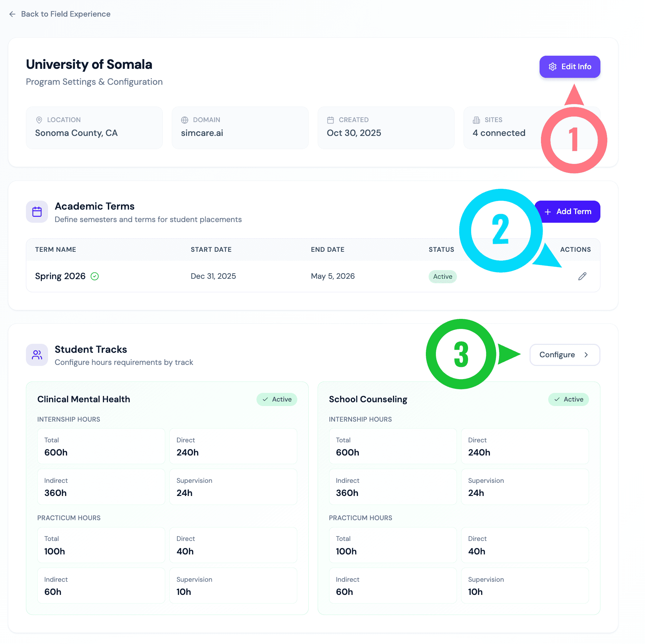The width and height of the screenshot is (645, 644).
Task: Click the globe icon next to DOMAIN
Action: [185, 120]
